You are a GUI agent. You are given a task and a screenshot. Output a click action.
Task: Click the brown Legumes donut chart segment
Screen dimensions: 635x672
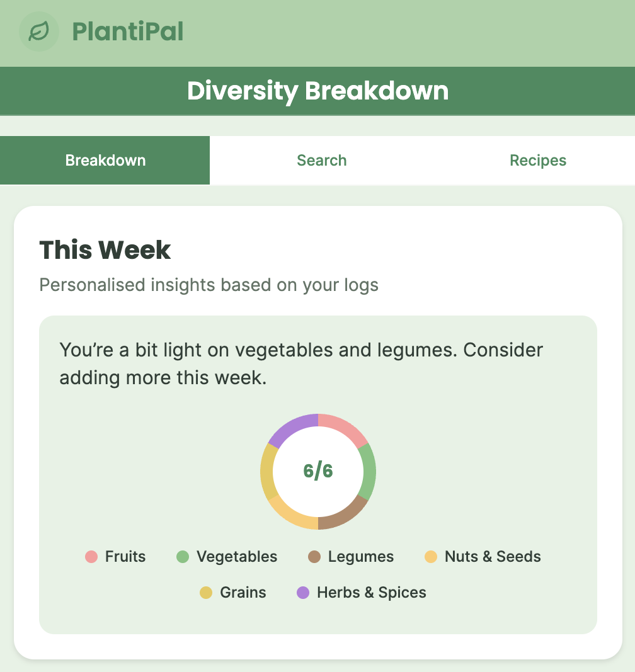click(345, 516)
